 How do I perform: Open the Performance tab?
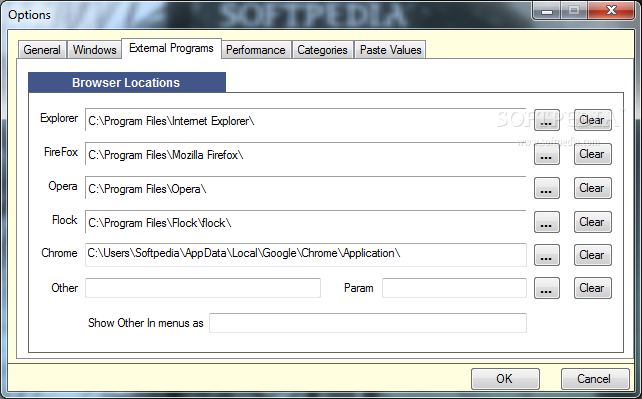(256, 50)
